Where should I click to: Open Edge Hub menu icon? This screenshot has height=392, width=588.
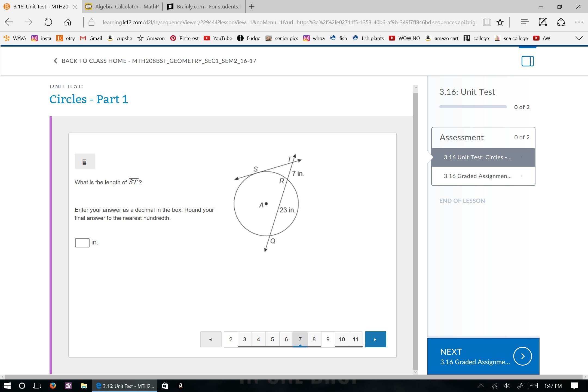click(525, 22)
